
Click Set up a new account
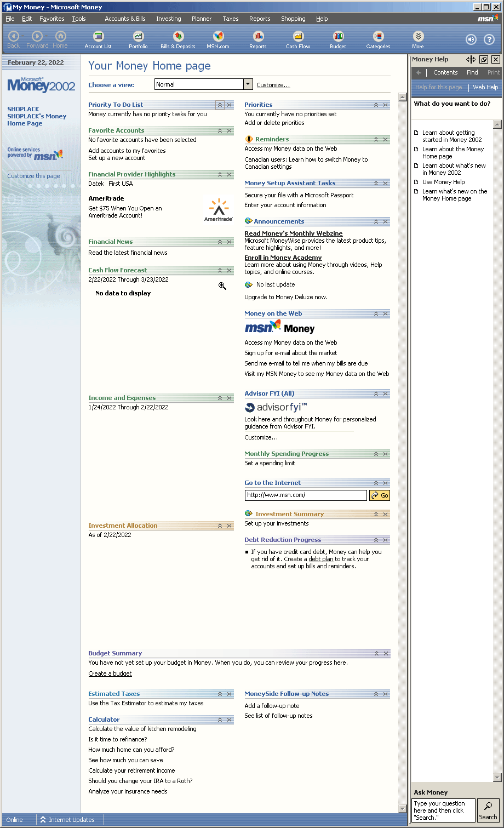pyautogui.click(x=117, y=158)
